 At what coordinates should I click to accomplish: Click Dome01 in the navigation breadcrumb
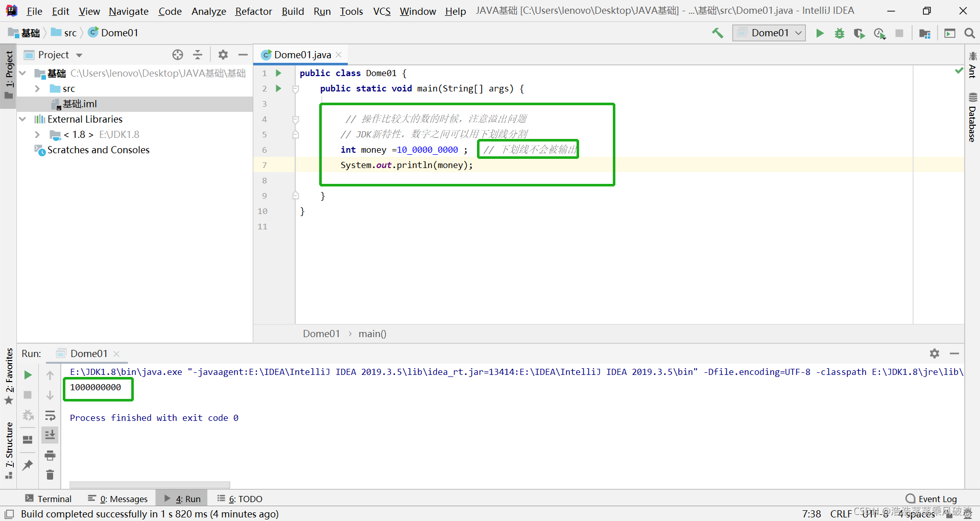click(x=113, y=33)
